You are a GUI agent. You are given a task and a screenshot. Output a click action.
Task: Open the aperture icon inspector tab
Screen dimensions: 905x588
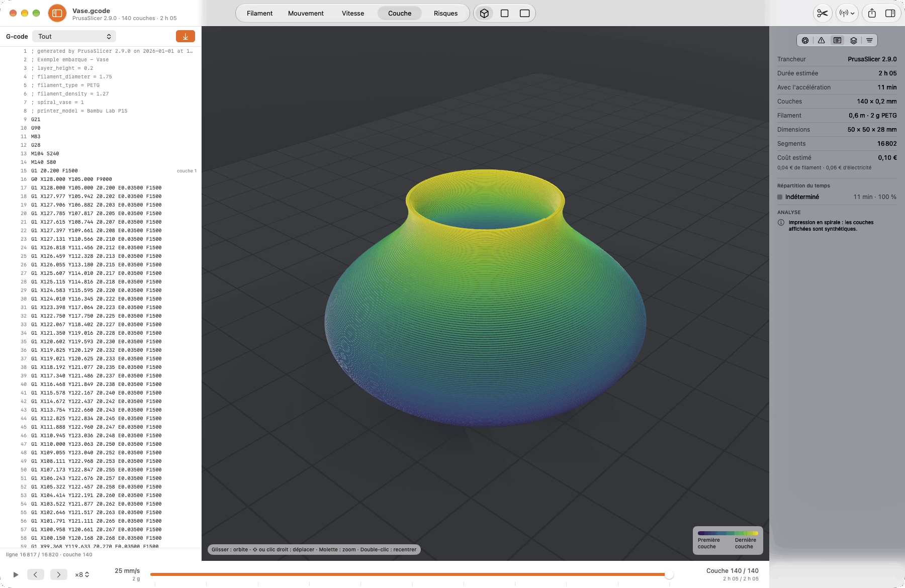point(805,40)
